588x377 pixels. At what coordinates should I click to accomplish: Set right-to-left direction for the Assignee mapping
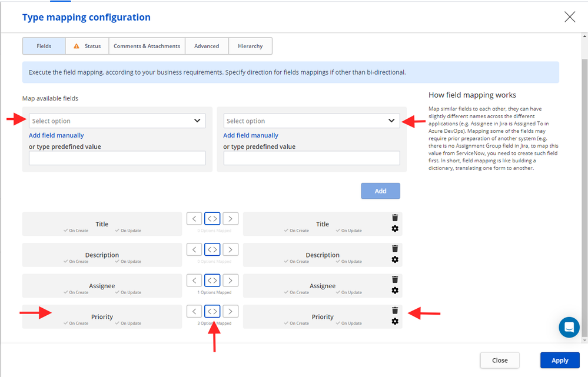pos(194,280)
